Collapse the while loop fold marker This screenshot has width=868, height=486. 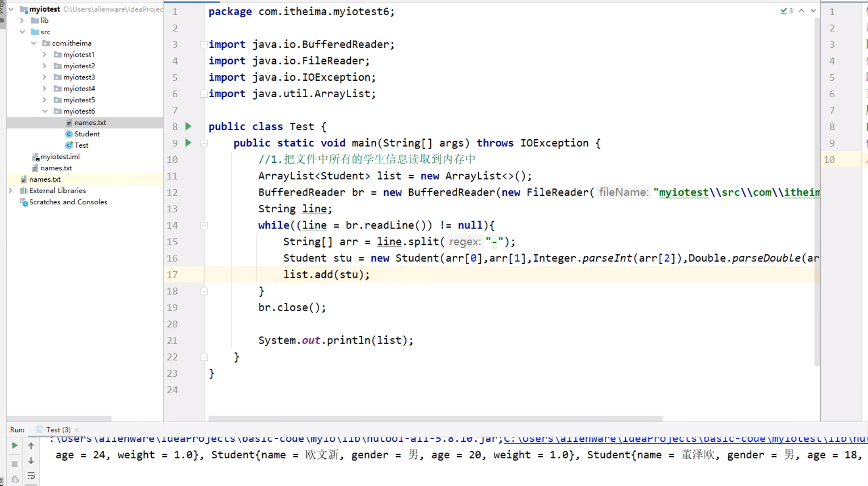tap(204, 225)
